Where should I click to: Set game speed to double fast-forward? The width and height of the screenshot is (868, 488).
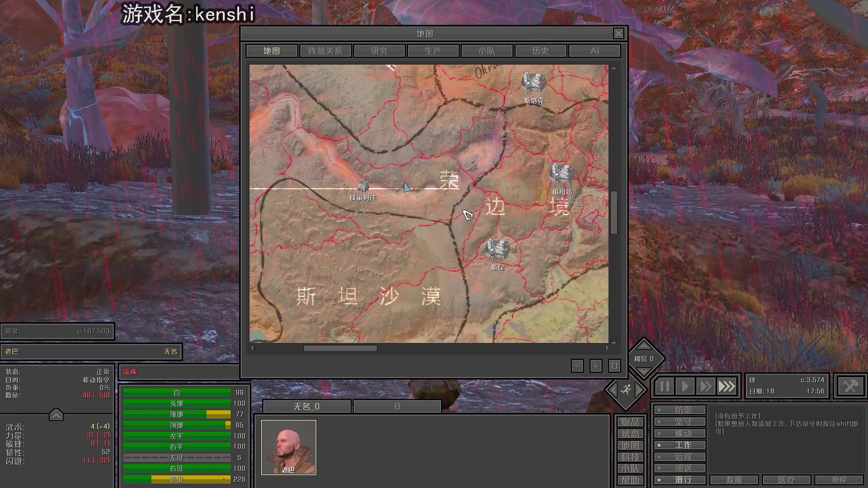(x=705, y=386)
